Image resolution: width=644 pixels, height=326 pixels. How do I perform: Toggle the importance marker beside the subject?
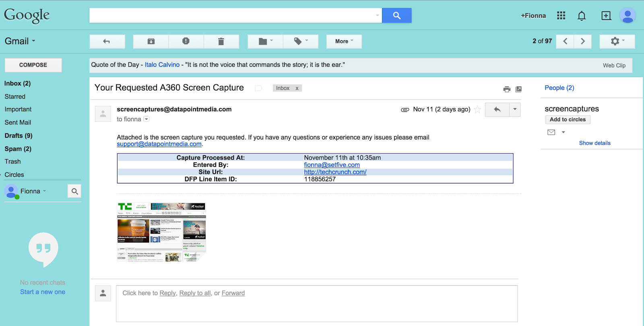(x=258, y=88)
